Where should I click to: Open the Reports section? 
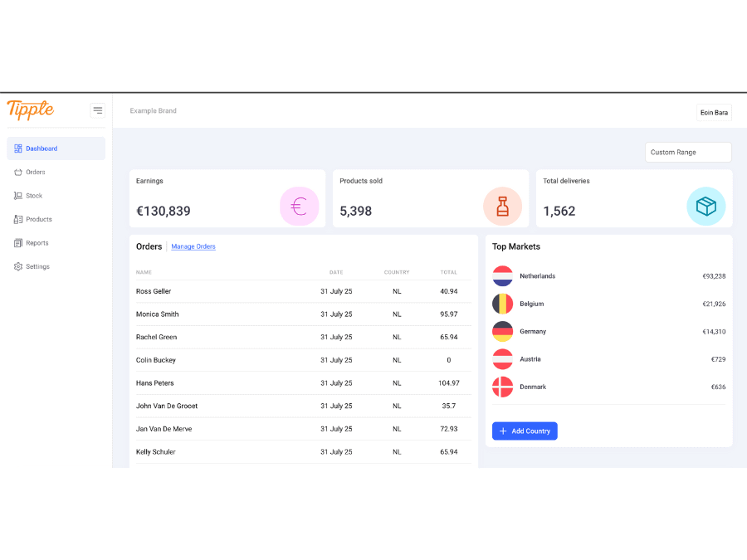point(56,243)
